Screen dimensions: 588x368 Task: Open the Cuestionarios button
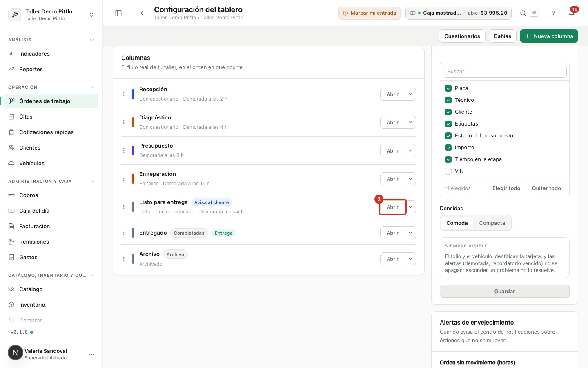(462, 36)
